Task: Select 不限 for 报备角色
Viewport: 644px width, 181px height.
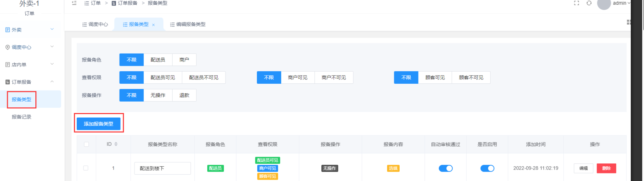Action: tap(132, 60)
